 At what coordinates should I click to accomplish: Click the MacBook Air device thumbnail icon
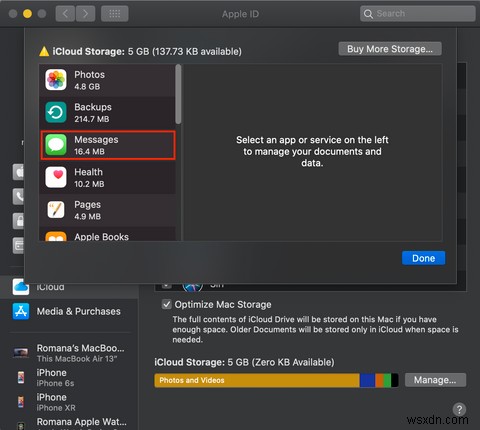(21, 353)
